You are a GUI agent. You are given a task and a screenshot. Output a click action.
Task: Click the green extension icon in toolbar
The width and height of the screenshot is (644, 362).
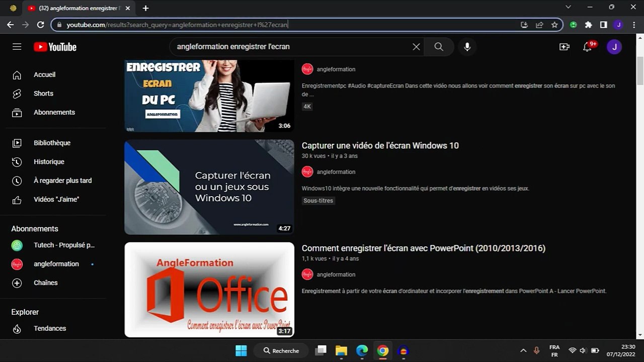(573, 25)
